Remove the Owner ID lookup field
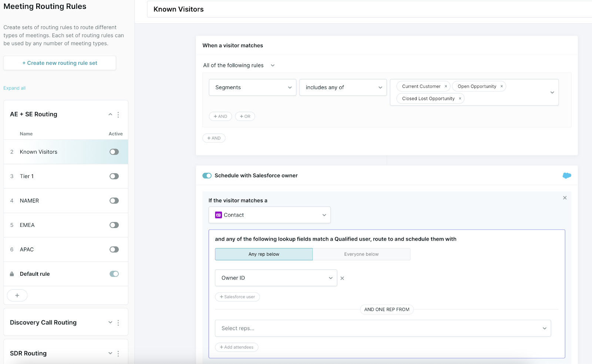Image resolution: width=592 pixels, height=364 pixels. 342,278
